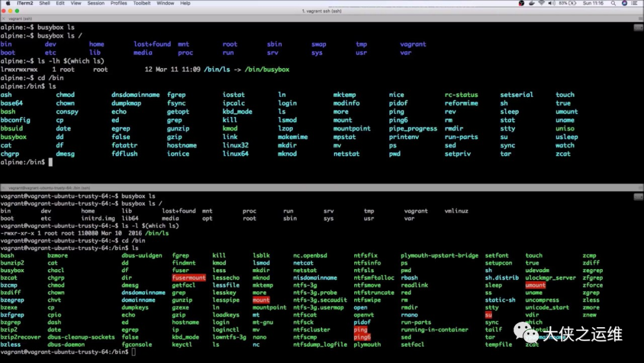Click 'ntfsdump_logfile' entry
This screenshot has width=644, height=363.
320,344
